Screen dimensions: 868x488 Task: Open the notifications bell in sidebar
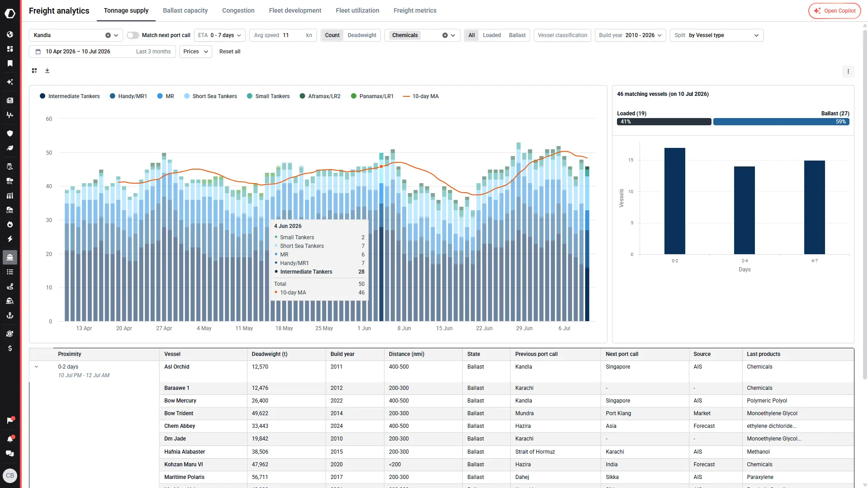pos(10,439)
